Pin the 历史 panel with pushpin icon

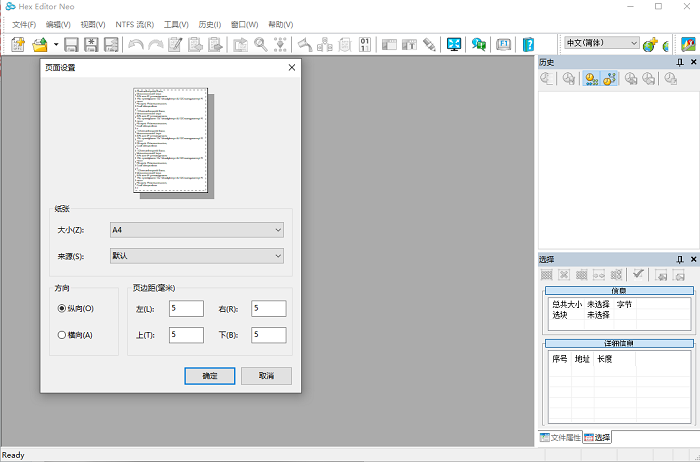point(679,62)
